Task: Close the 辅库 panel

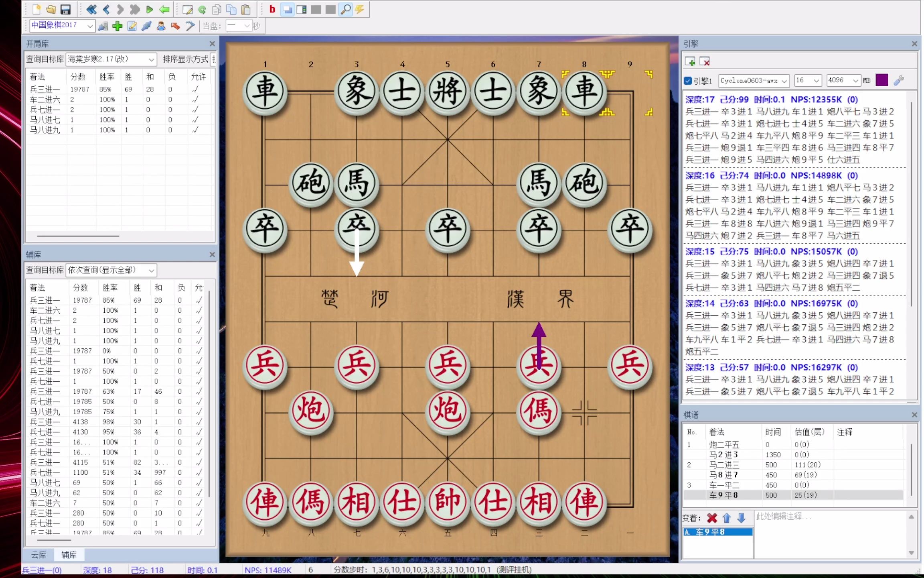Action: [212, 254]
